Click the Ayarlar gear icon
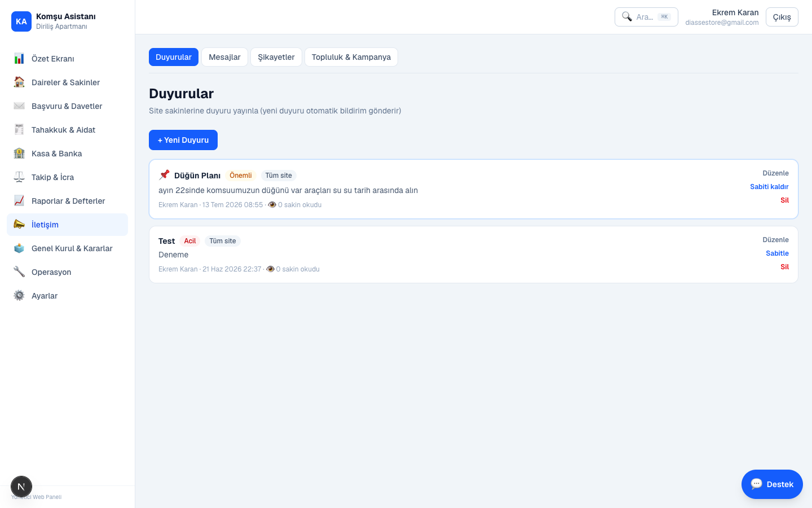Screen dimensions: 812x508 (19, 296)
